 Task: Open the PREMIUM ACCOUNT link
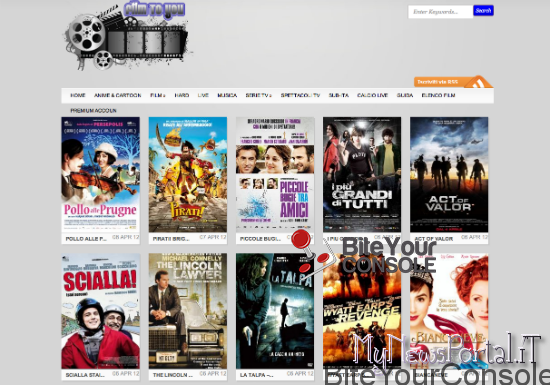pyautogui.click(x=93, y=110)
